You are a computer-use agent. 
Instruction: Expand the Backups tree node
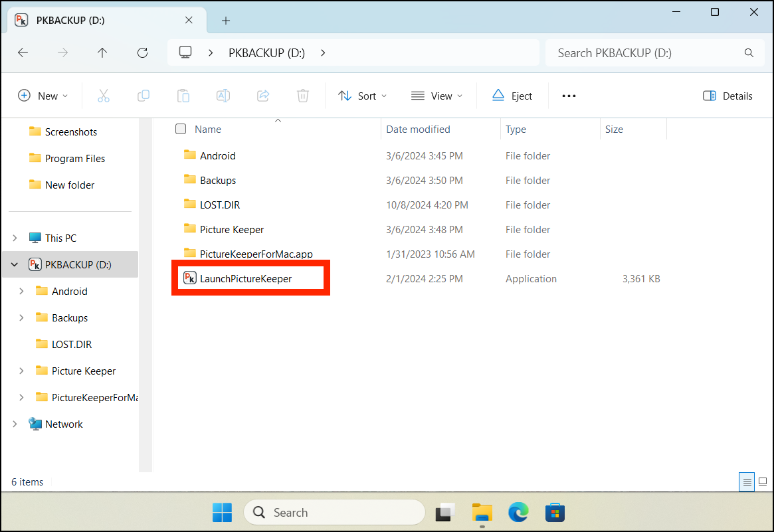tap(21, 318)
